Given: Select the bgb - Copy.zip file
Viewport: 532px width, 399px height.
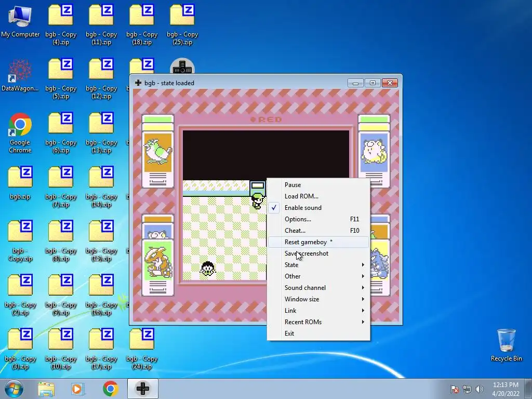Looking at the screenshot, I should (x=20, y=241).
